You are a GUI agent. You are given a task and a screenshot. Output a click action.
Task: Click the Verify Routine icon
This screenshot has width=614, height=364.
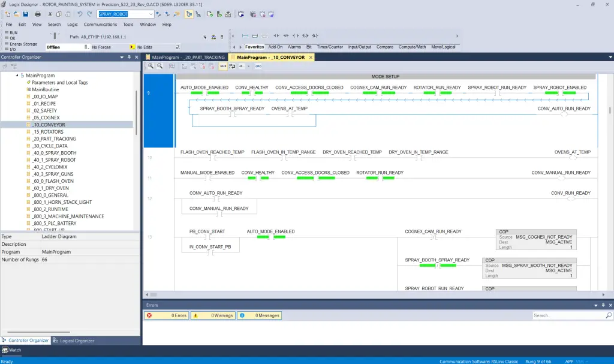tap(210, 14)
